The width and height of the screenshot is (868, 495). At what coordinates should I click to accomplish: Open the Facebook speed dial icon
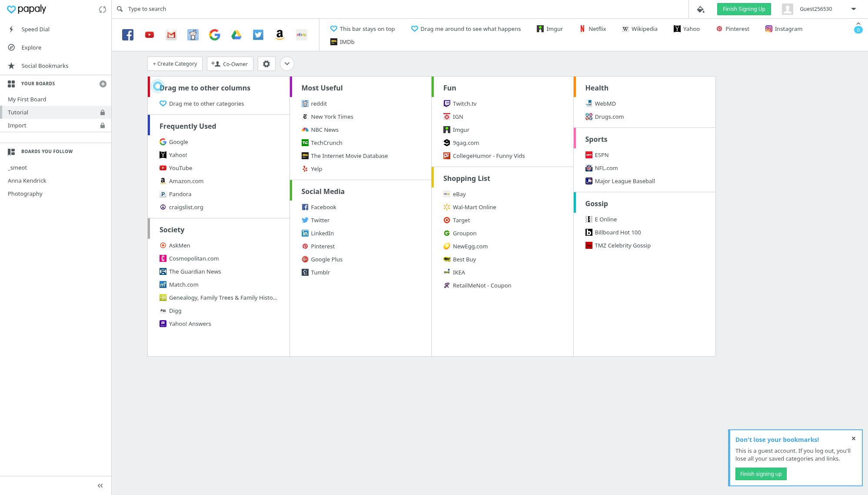[128, 35]
